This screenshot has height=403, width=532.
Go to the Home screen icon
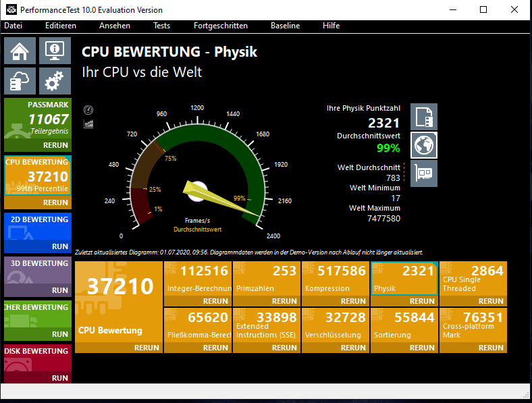point(20,51)
